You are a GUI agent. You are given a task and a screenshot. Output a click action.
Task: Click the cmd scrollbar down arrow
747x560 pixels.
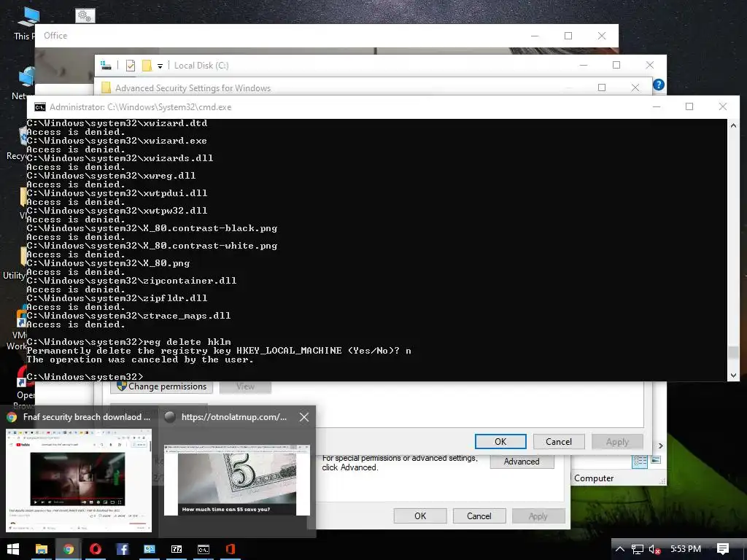pyautogui.click(x=733, y=376)
